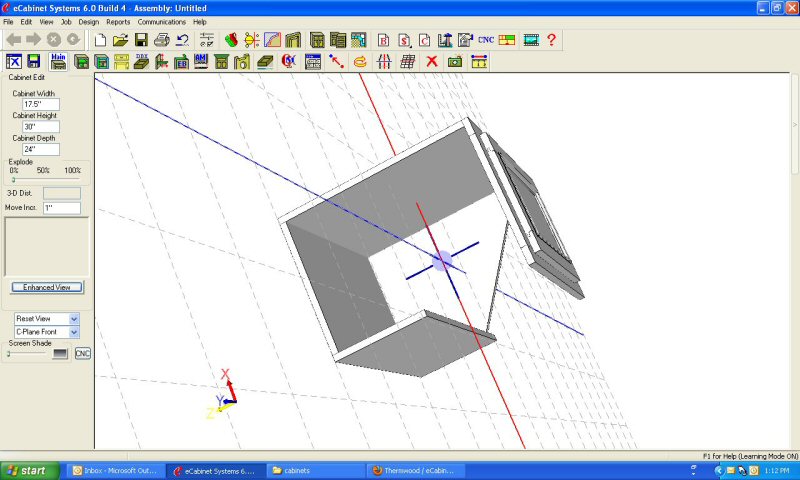Viewport: 800px width, 480px height.
Task: Click the red question mark help icon
Action: 551,40
